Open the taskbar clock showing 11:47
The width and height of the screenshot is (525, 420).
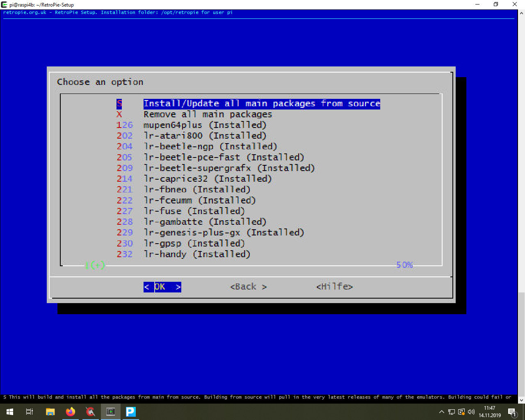pos(490,412)
